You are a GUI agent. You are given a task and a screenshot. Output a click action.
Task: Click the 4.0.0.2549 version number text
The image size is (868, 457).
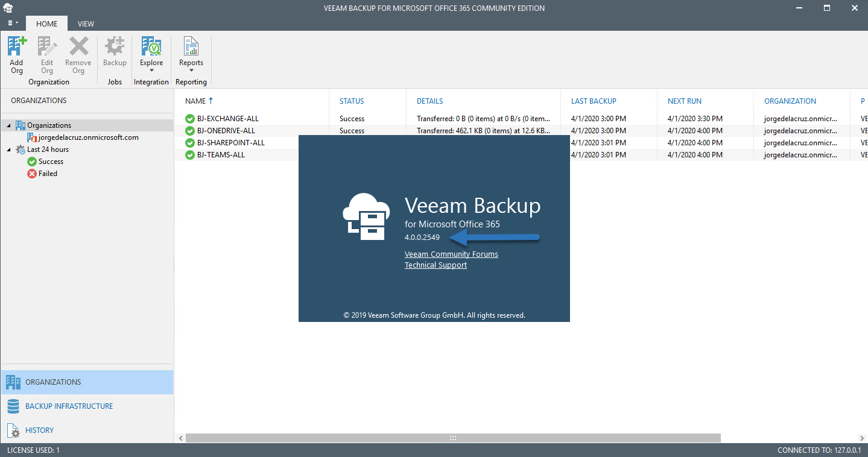click(x=422, y=238)
